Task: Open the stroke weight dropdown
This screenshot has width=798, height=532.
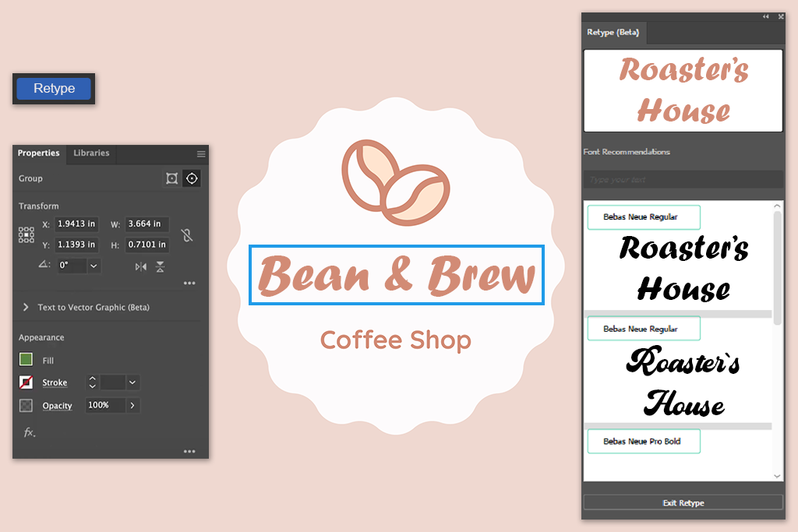Action: [132, 382]
